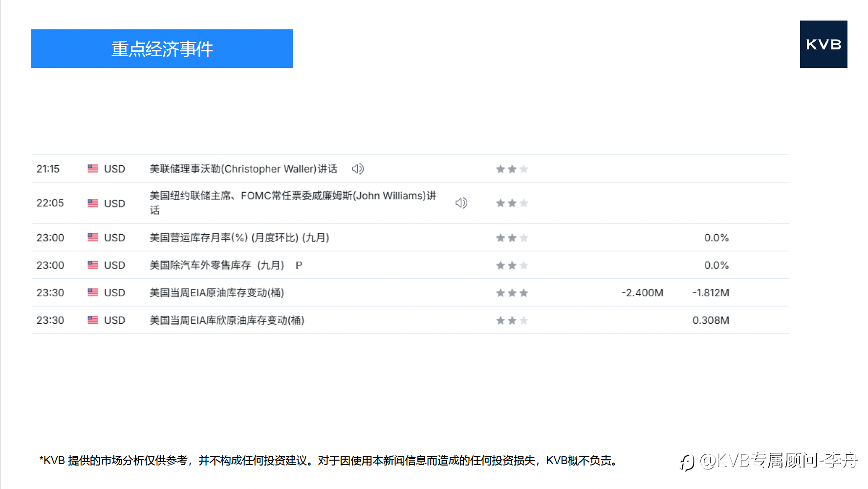
Task: Click the 0.308M previous value
Action: 711,320
